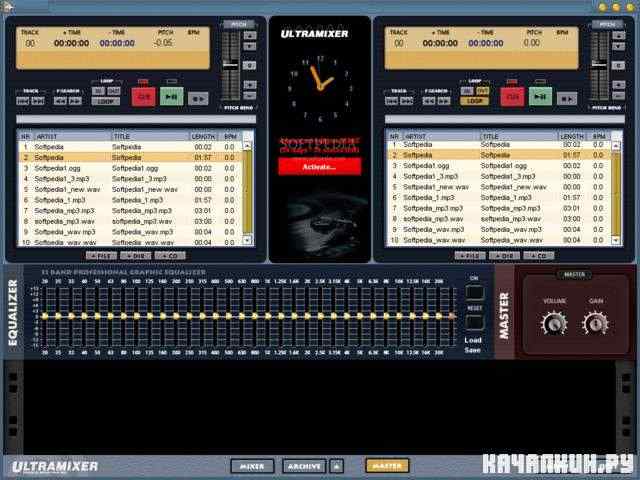Fast-forward search on the right deck
The height and width of the screenshot is (480, 640).
(444, 101)
